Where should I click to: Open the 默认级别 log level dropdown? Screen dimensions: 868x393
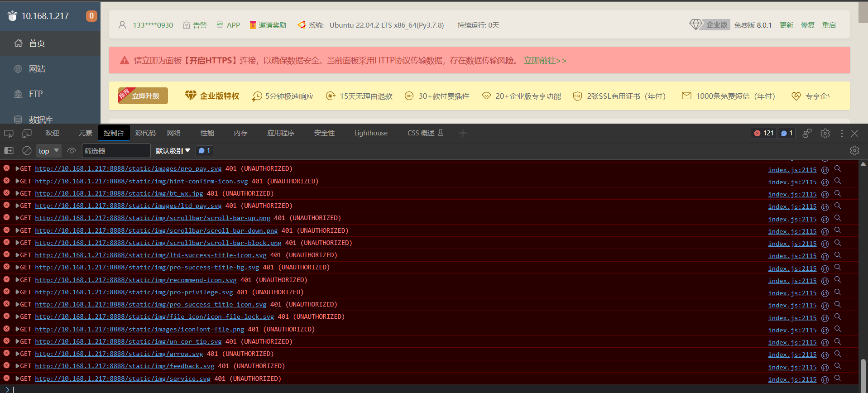coord(173,151)
